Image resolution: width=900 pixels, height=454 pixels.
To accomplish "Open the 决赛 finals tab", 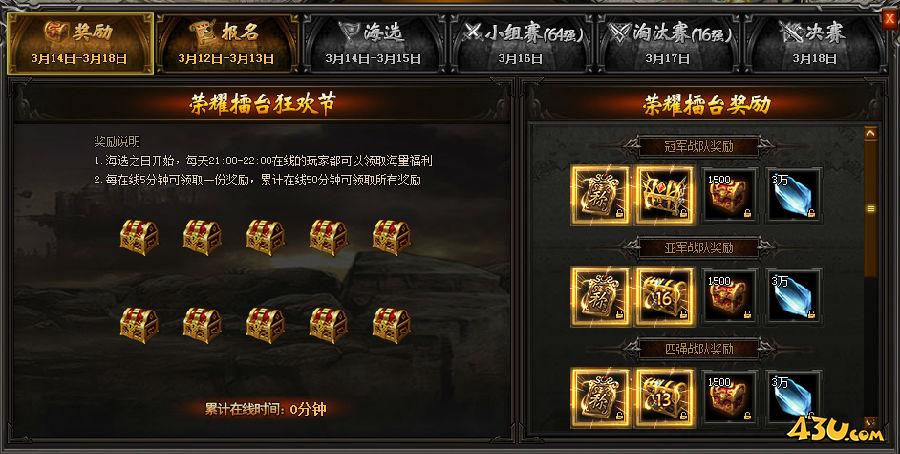I will (814, 44).
